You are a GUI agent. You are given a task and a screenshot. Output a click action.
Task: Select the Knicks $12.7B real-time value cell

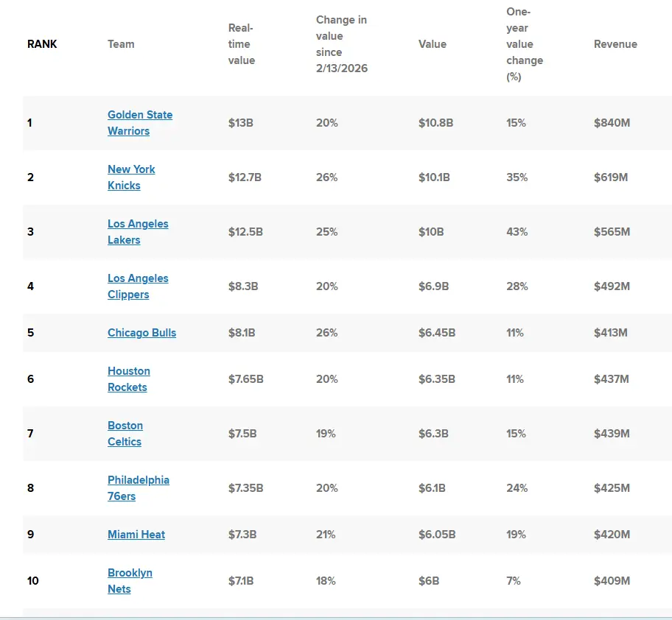(x=245, y=177)
